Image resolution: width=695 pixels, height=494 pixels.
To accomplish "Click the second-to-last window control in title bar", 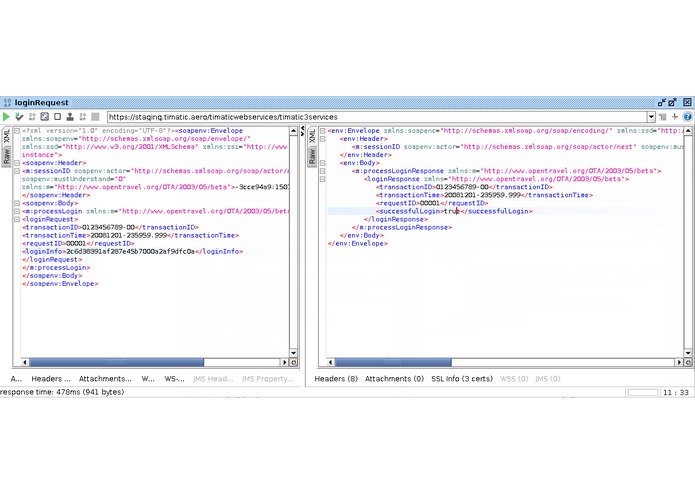I will point(673,102).
